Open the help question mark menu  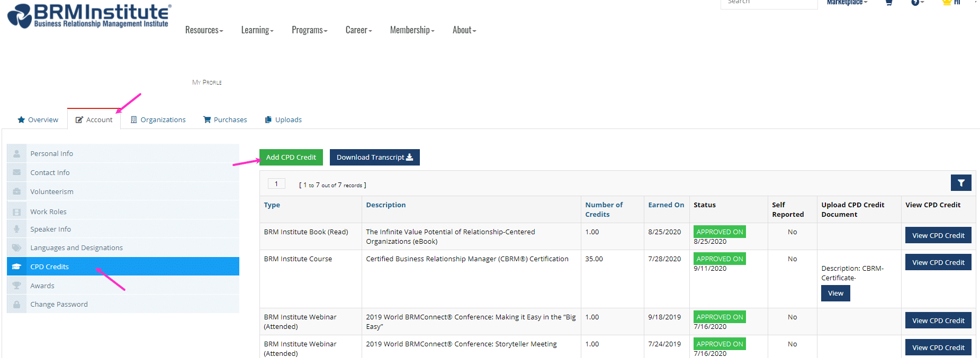click(x=918, y=3)
